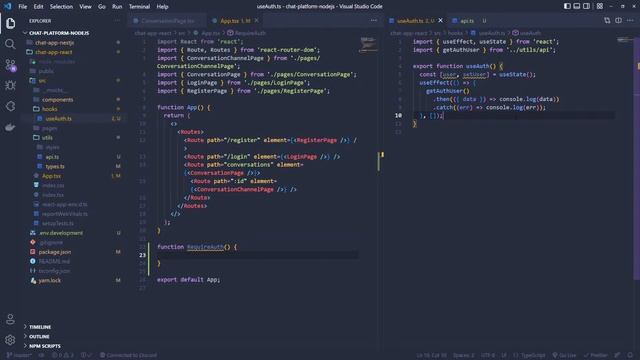Open the Go menu
This screenshot has width=640, height=360.
tap(102, 7)
